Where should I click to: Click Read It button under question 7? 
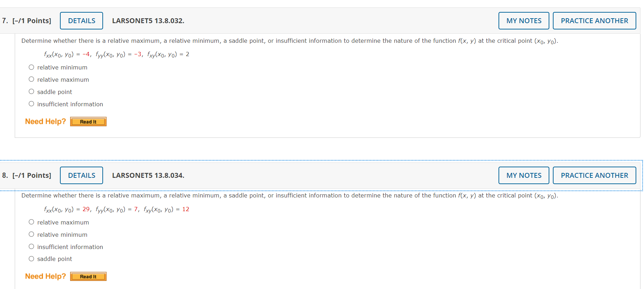pos(88,122)
